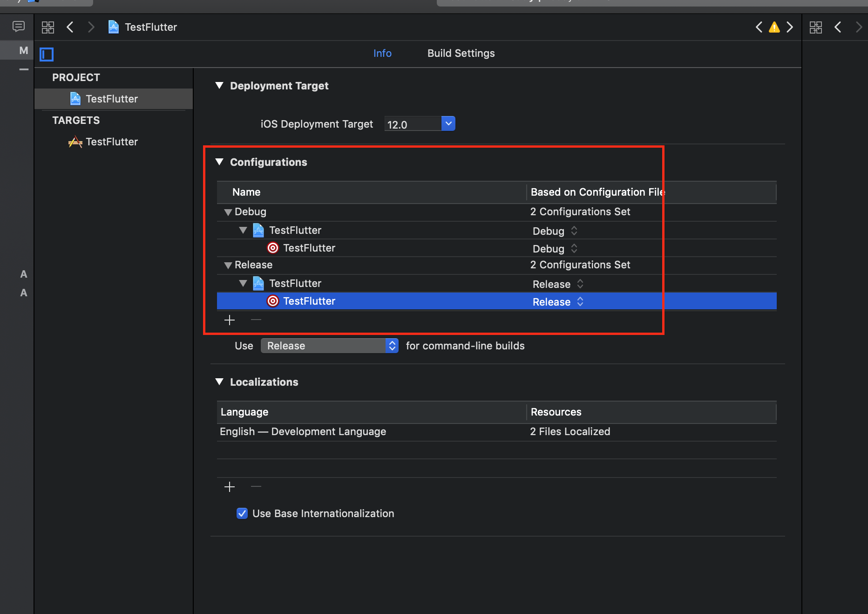
Task: Add a new localization
Action: coord(230,487)
